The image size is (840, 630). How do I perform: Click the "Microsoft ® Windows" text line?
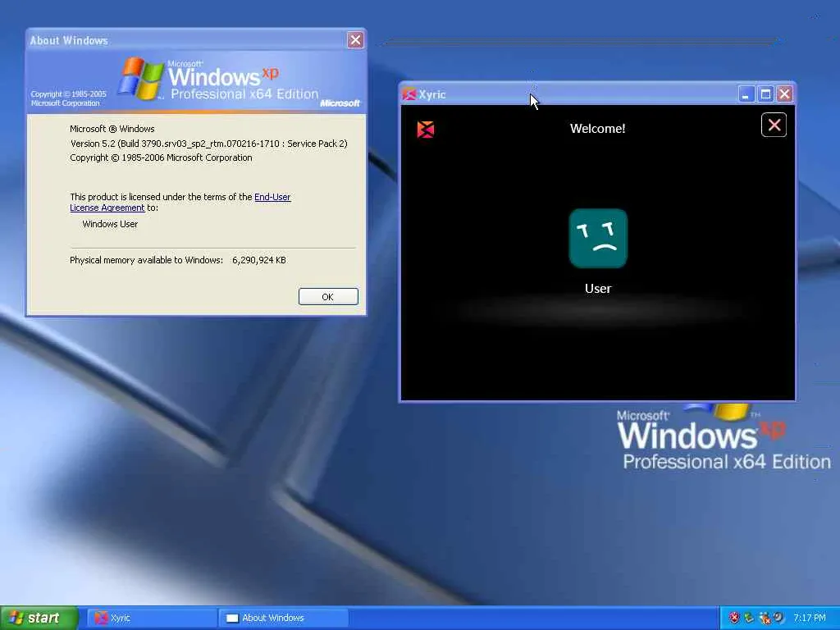point(112,129)
